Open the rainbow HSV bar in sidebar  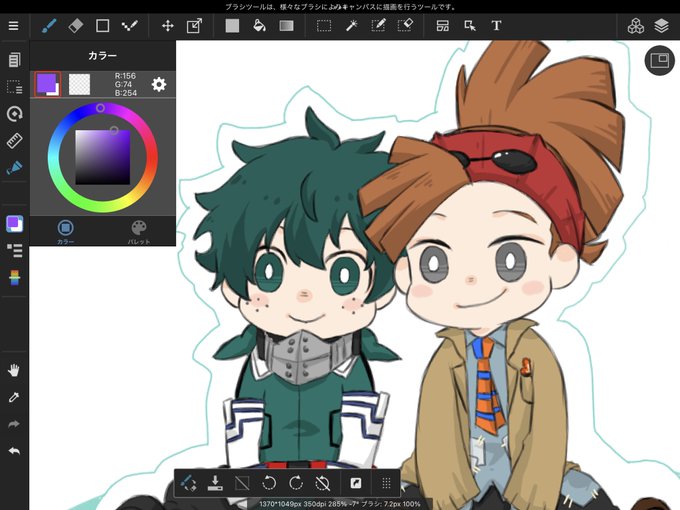coord(14,278)
